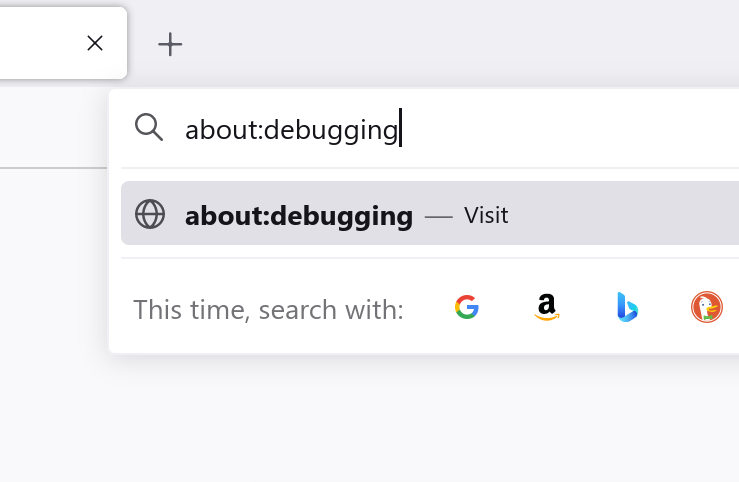Image resolution: width=739 pixels, height=482 pixels.
Task: Select the bold about:debugging suggestion
Action: pos(299,216)
